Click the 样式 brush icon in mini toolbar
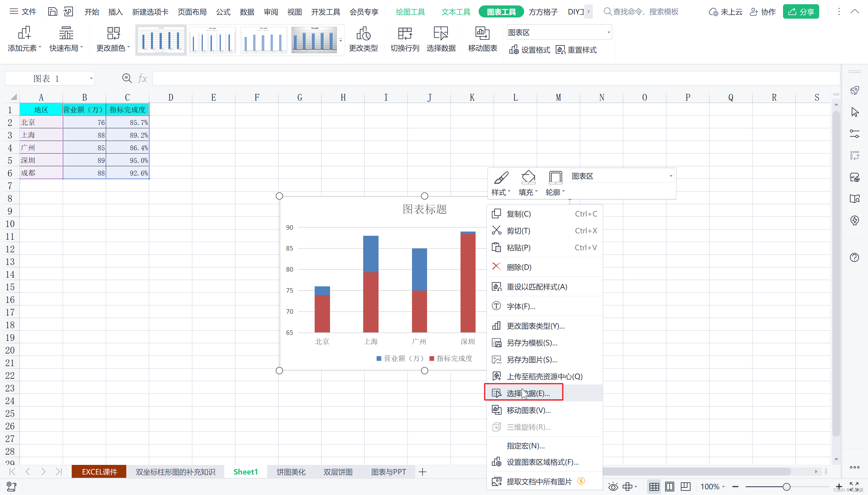This screenshot has width=868, height=495. pos(501,177)
